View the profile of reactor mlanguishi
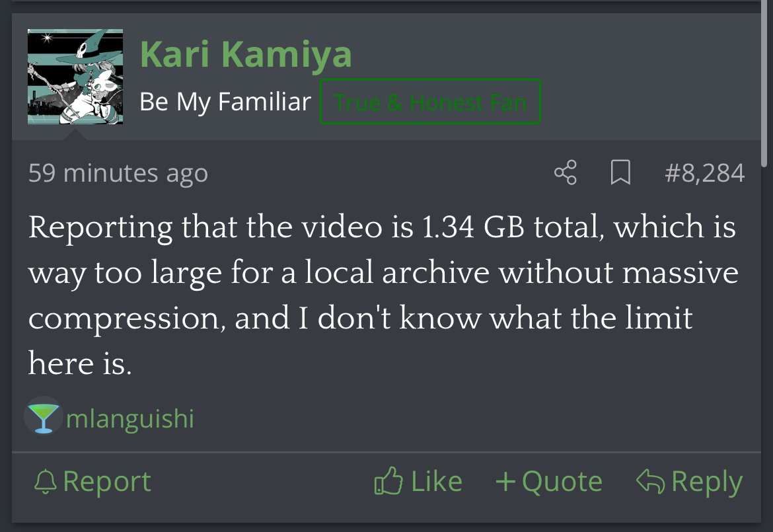Viewport: 773px width, 532px height. point(130,419)
